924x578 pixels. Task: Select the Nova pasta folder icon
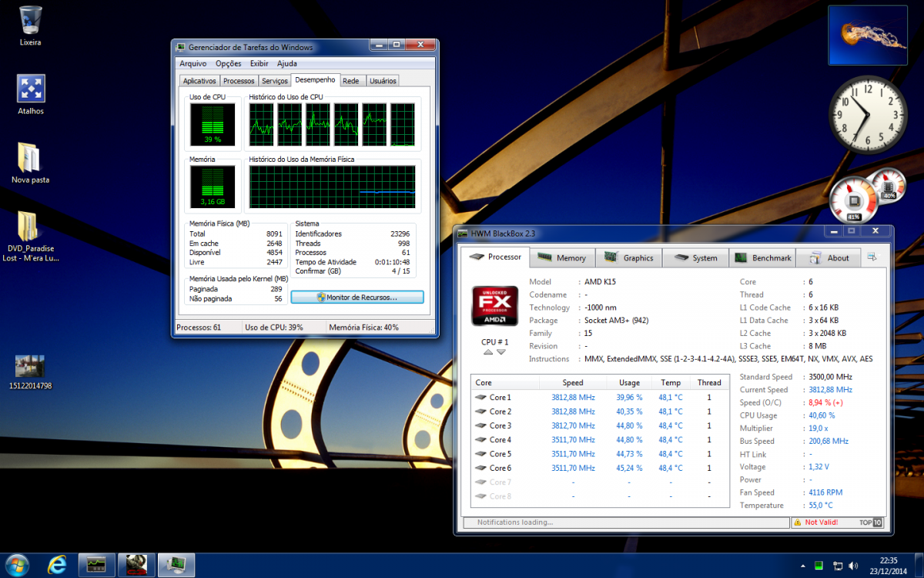coord(30,157)
